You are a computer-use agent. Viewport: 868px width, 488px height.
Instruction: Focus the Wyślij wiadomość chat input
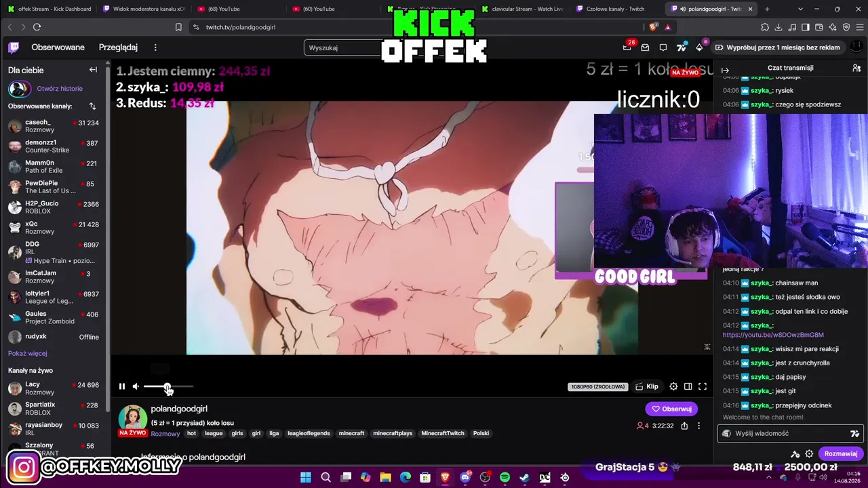[x=790, y=434]
